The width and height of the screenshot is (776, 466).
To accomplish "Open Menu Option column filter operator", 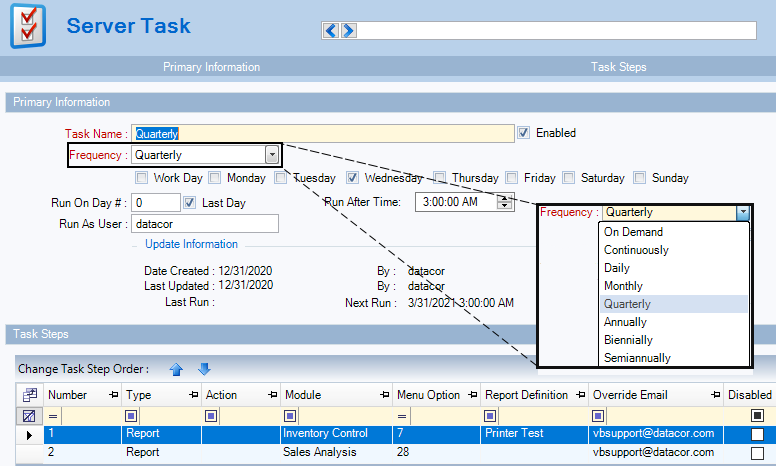I will click(402, 416).
